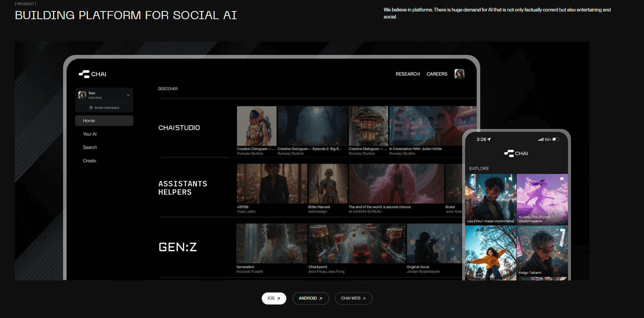Screen dimensions: 644x318
Task: Open the jumping girl in yellow hoodie card
Action: click(491, 253)
